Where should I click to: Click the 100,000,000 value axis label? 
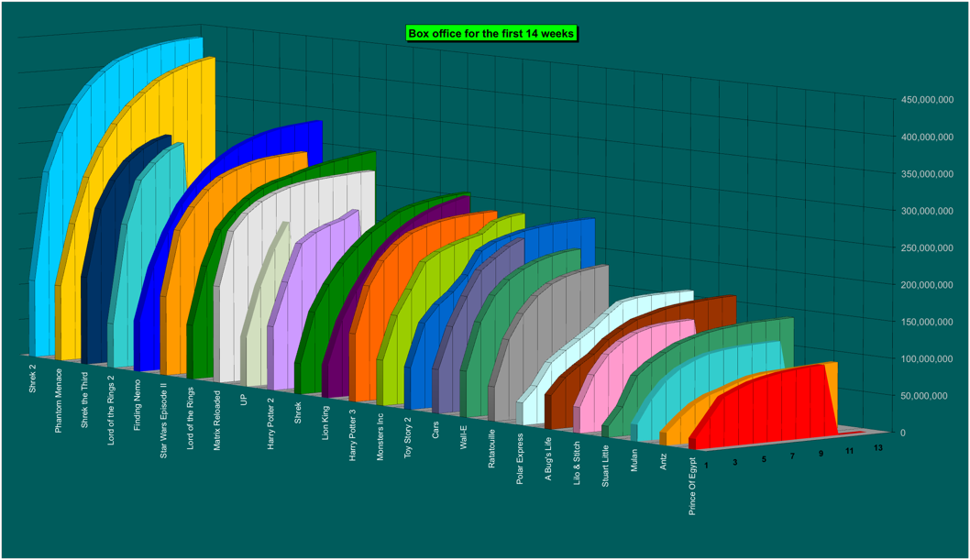point(927,358)
